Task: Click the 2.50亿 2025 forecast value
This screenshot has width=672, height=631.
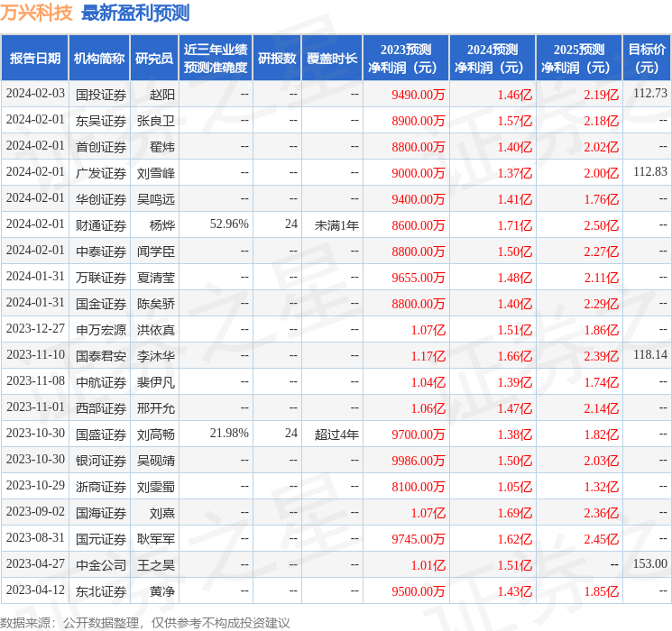Action: [602, 225]
